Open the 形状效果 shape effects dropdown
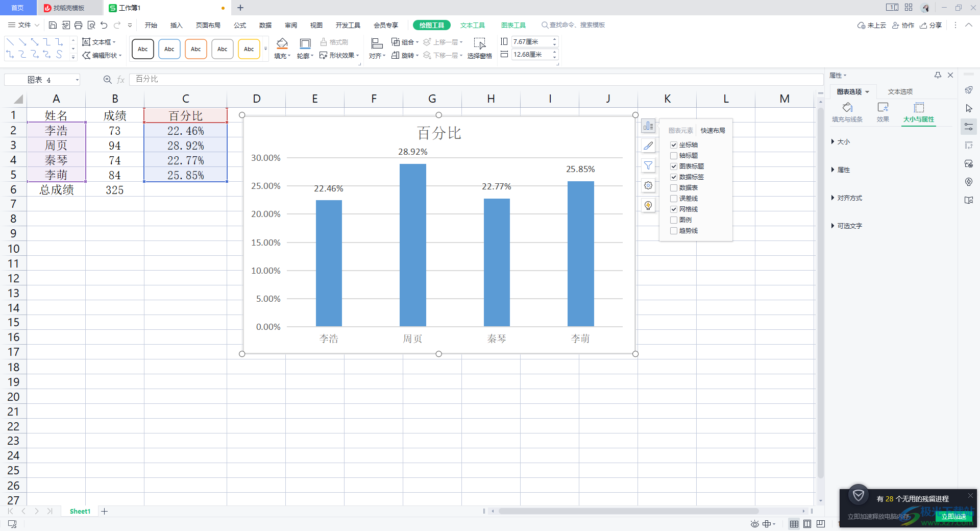The image size is (980, 531). 339,55
